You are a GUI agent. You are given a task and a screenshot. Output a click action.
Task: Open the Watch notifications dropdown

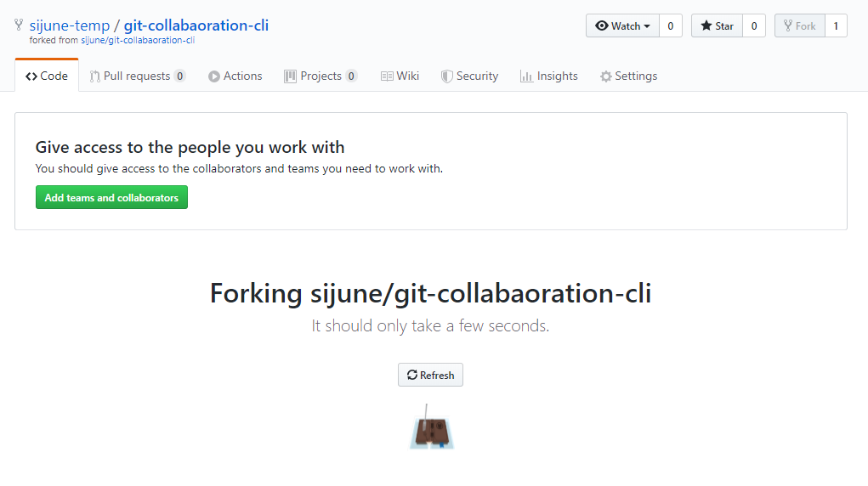click(x=622, y=26)
